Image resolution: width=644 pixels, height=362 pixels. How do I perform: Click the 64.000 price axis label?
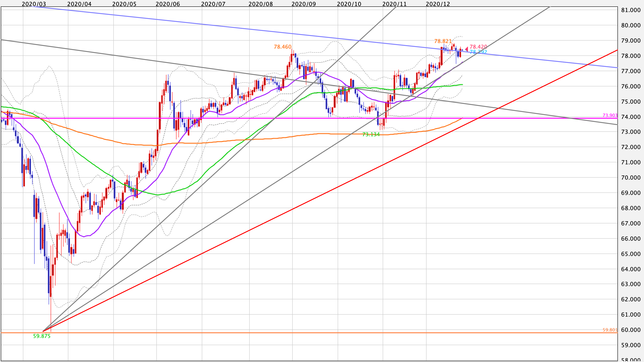click(x=631, y=269)
